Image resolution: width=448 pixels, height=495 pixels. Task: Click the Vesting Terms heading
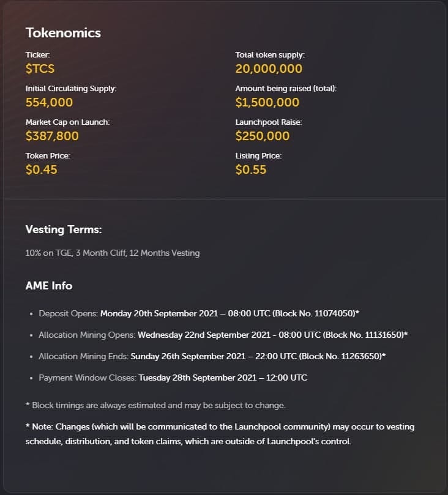[64, 229]
